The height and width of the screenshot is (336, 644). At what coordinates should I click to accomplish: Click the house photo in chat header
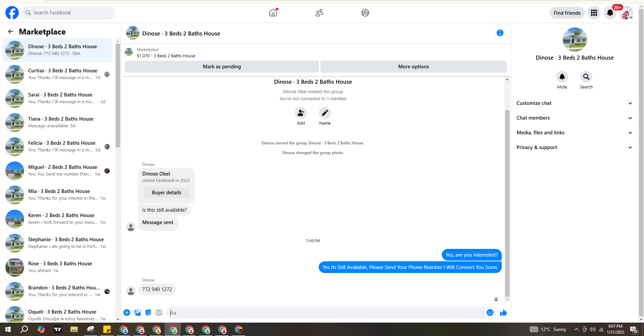click(133, 33)
